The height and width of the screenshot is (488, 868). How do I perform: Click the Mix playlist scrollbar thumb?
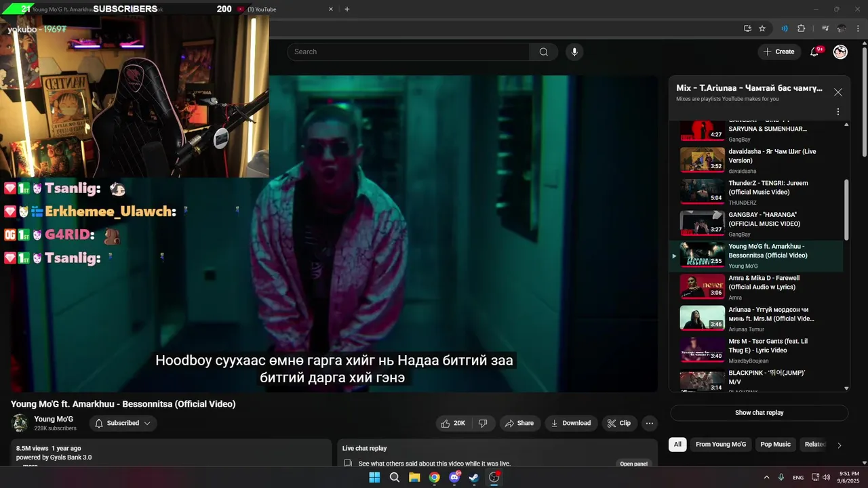tap(846, 209)
